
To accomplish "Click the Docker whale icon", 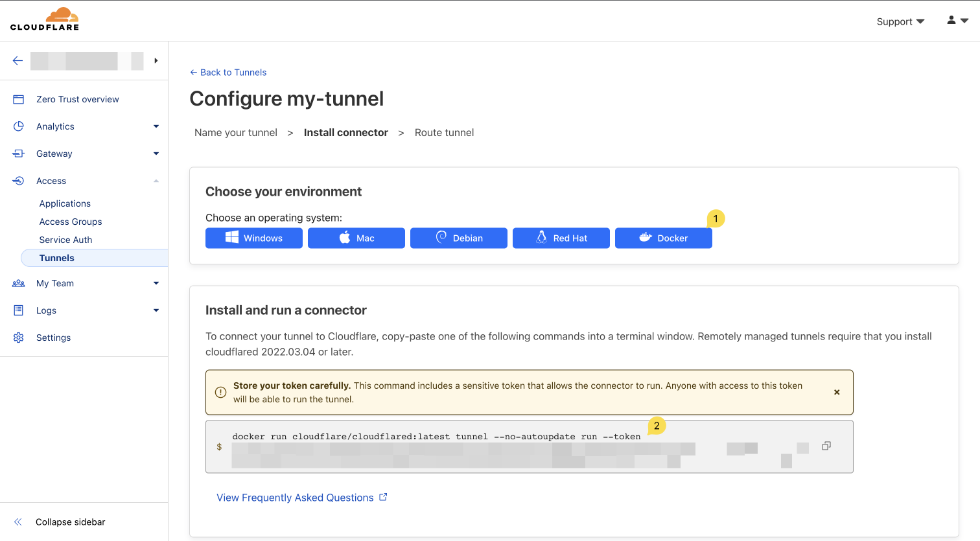I will coord(646,237).
